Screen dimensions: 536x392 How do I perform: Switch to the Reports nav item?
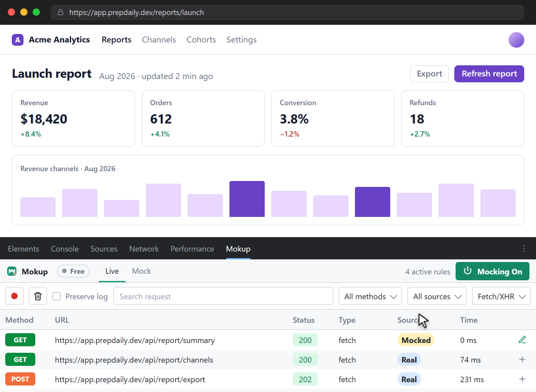(x=116, y=40)
